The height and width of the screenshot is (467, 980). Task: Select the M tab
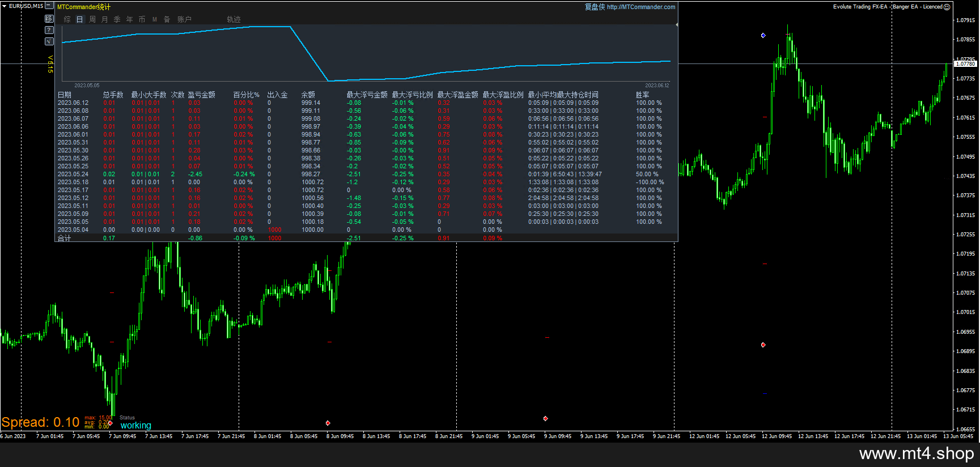tap(155, 19)
